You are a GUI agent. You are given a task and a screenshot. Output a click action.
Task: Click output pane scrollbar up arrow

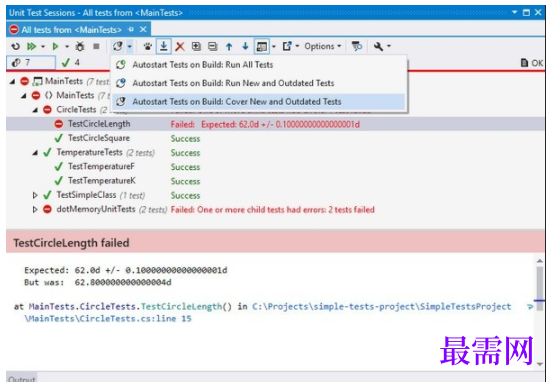(x=540, y=261)
